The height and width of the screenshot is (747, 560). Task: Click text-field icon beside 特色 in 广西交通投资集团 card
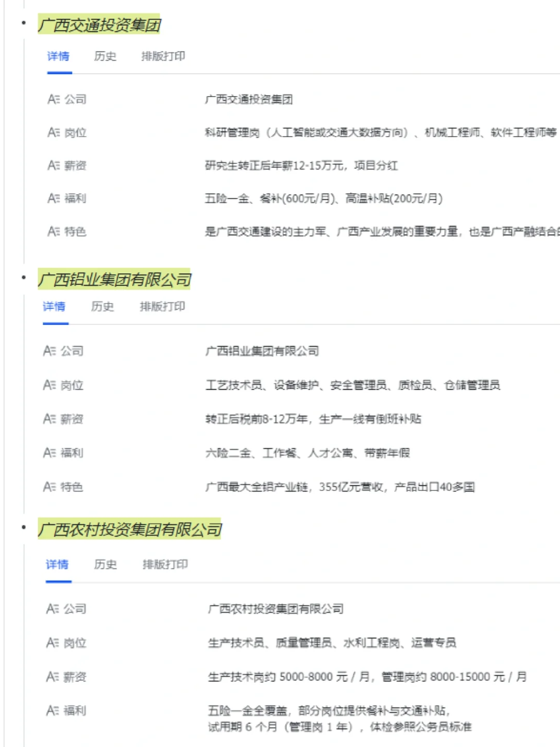coord(54,231)
